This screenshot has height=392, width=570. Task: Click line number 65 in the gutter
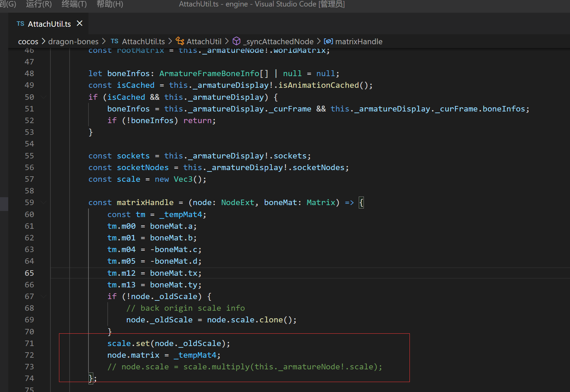(29, 273)
